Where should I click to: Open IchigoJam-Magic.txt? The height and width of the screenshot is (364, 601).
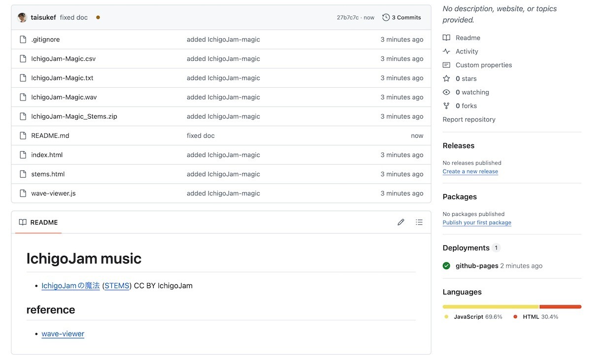click(x=62, y=78)
